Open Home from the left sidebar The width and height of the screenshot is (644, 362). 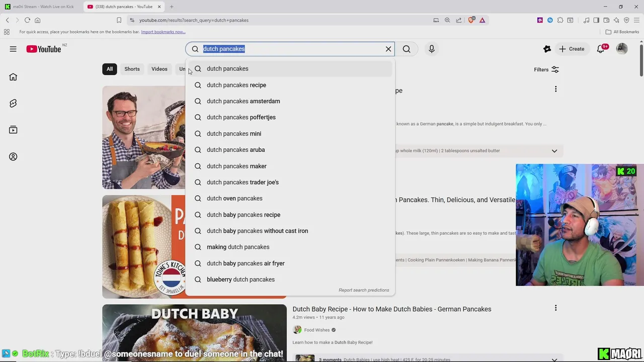13,77
